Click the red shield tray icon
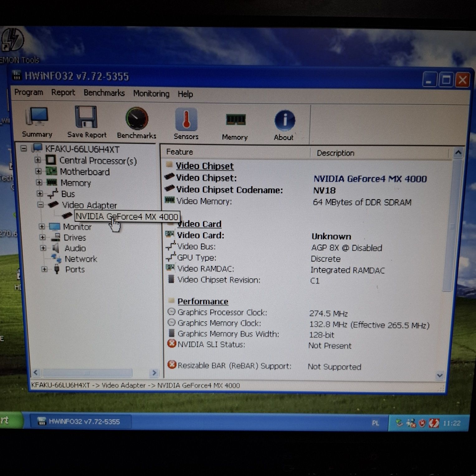476x476 pixels. click(422, 423)
